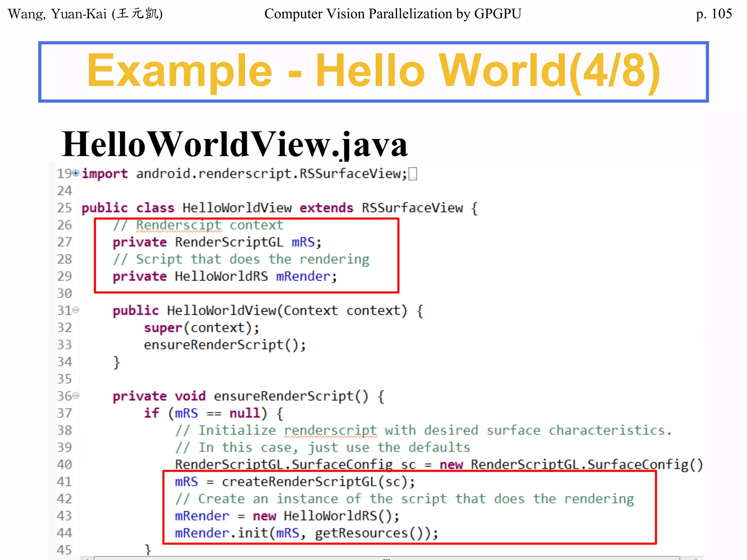The height and width of the screenshot is (560, 747).
Task: Click 'mRS = createRenderScriptGL(sc);' on line 41
Action: (x=295, y=482)
